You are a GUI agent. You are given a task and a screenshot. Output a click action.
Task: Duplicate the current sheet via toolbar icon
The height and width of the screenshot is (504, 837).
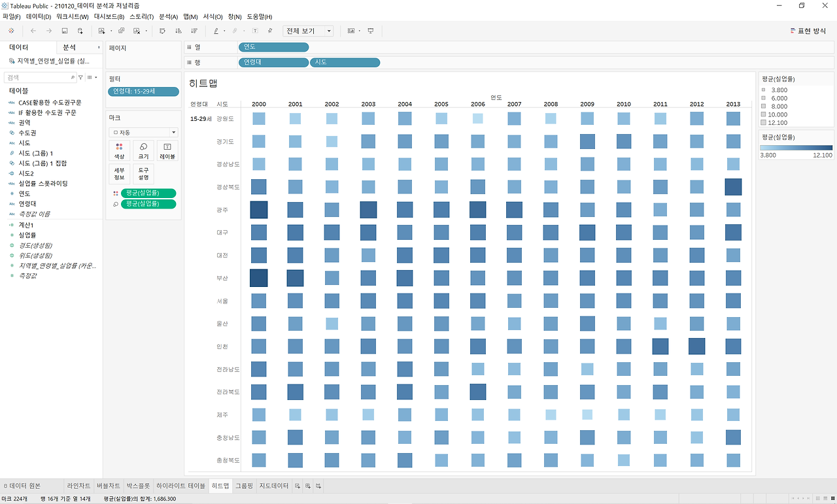pos(121,31)
